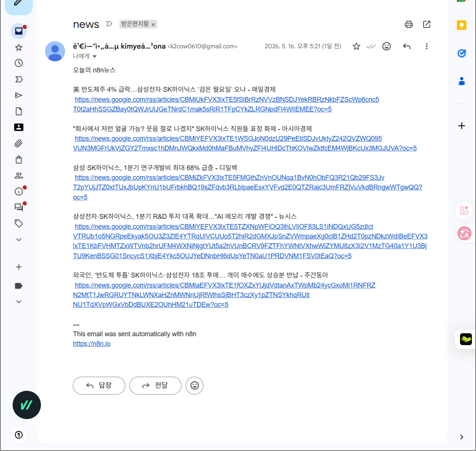The image size is (476, 451).
Task: Open the Important folder icon in sidebar
Action: pos(19,79)
